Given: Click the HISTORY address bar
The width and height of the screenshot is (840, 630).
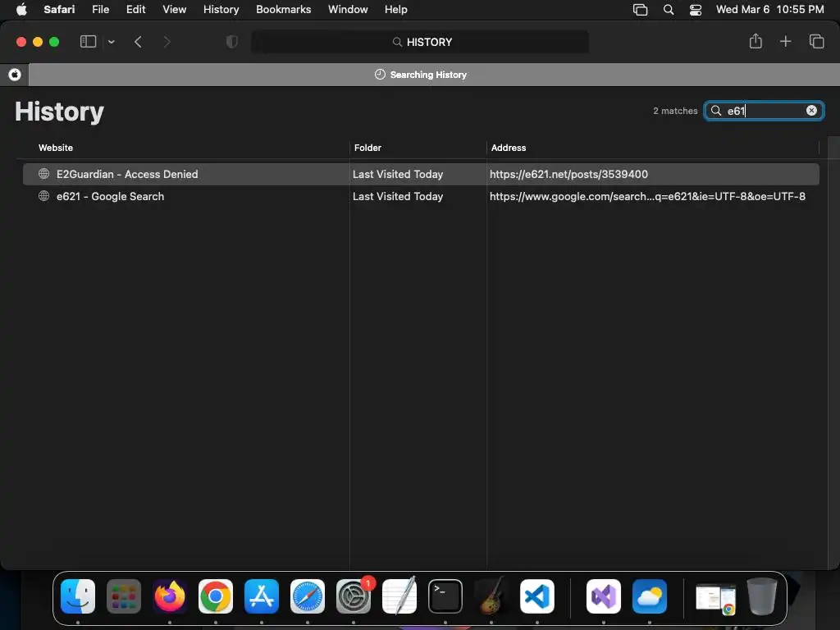Looking at the screenshot, I should pyautogui.click(x=420, y=42).
